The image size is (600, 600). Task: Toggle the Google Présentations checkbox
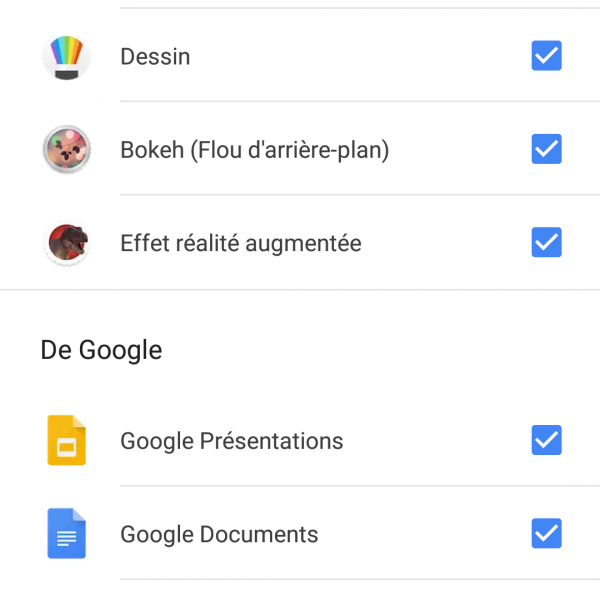[x=546, y=440]
